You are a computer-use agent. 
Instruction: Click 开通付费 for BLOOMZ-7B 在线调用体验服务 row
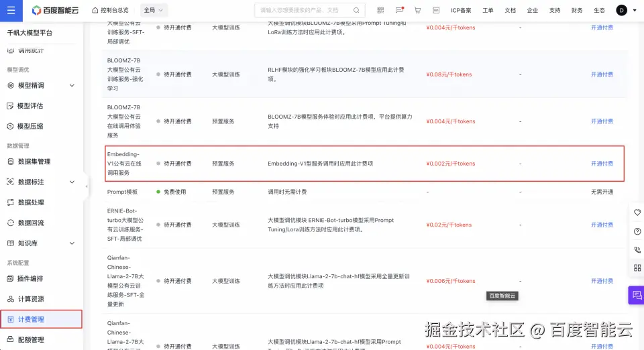pyautogui.click(x=602, y=121)
